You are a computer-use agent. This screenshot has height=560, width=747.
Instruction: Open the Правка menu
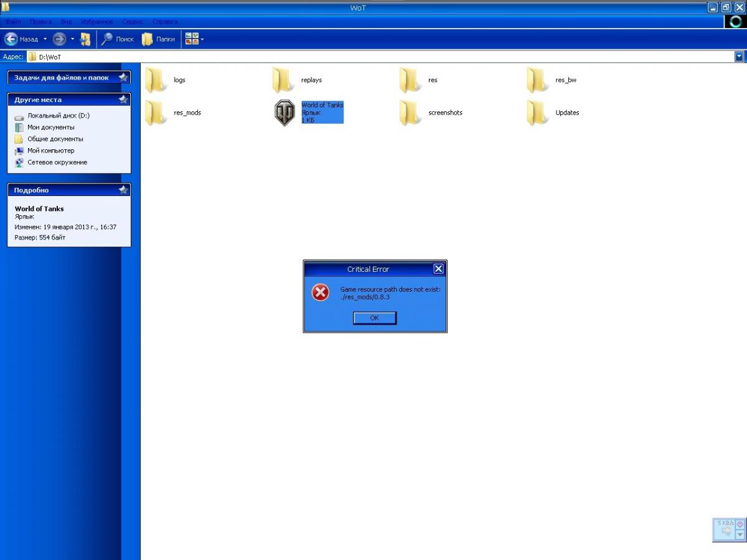tap(41, 22)
